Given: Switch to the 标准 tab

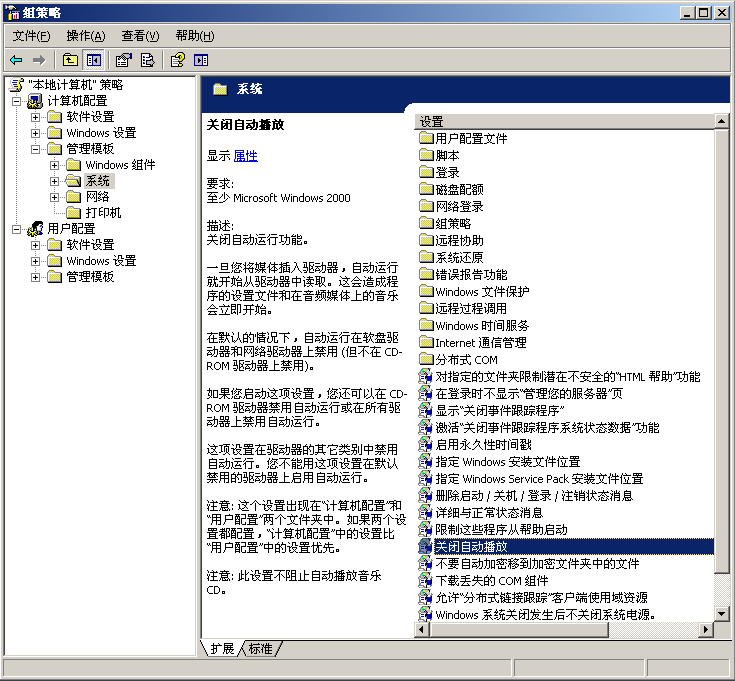Looking at the screenshot, I should pos(260,649).
